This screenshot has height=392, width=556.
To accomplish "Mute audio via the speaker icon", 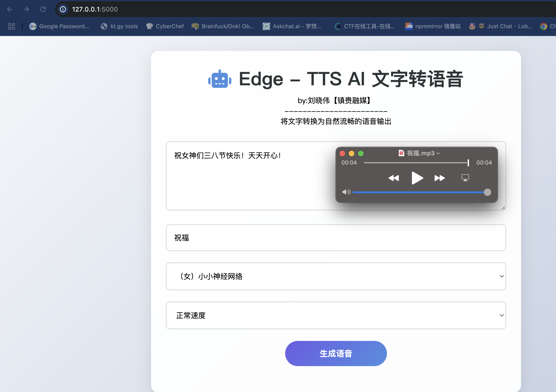I will pos(346,192).
